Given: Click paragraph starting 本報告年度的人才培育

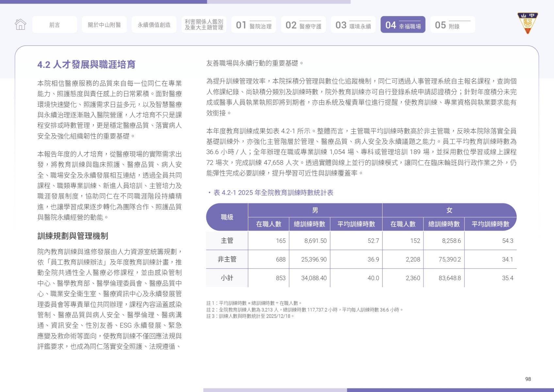Looking at the screenshot, I should pos(110,186).
